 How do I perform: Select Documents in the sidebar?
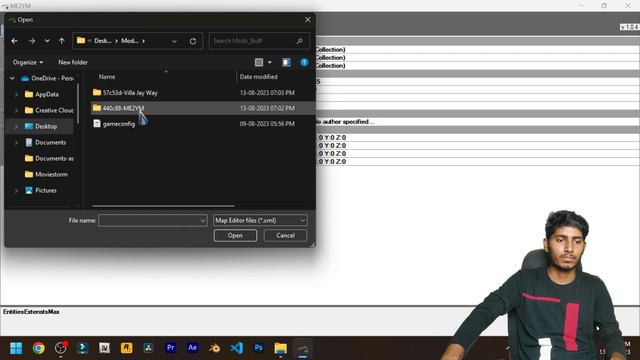coord(45,142)
